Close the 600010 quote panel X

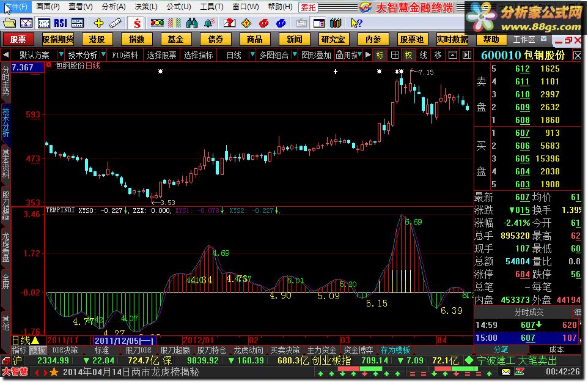(577, 56)
